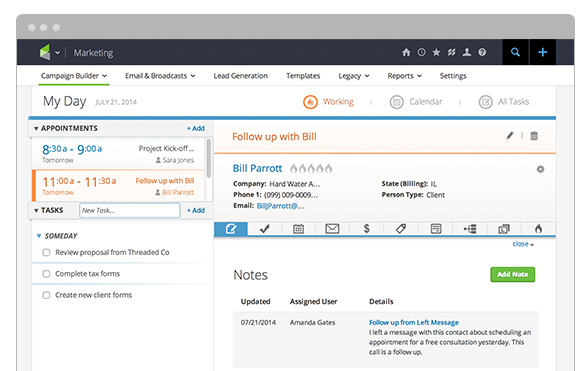This screenshot has height=371, width=578.
Task: Delete the task with the trash icon
Action: point(534,136)
